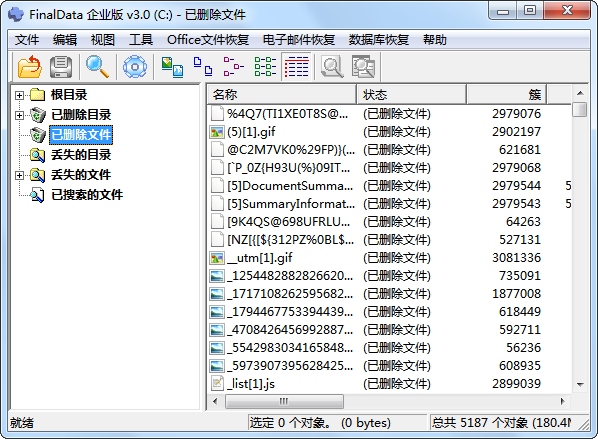Sort by the 簇 column header
This screenshot has height=439, width=598.
point(507,94)
